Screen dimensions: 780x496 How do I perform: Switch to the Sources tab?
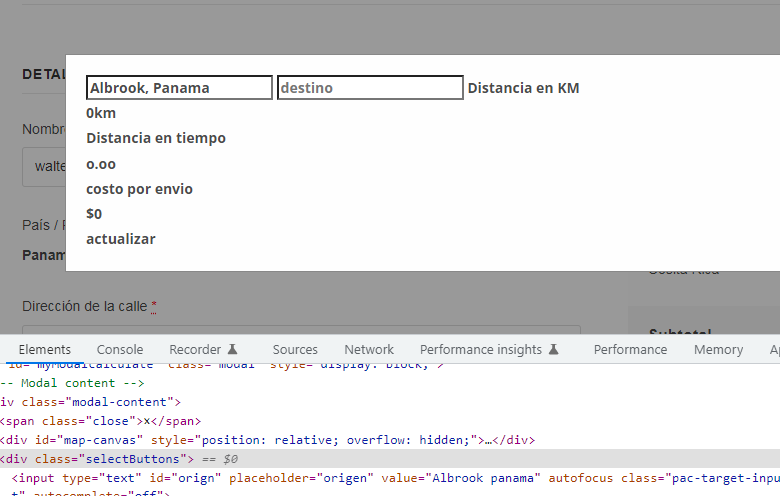point(295,350)
